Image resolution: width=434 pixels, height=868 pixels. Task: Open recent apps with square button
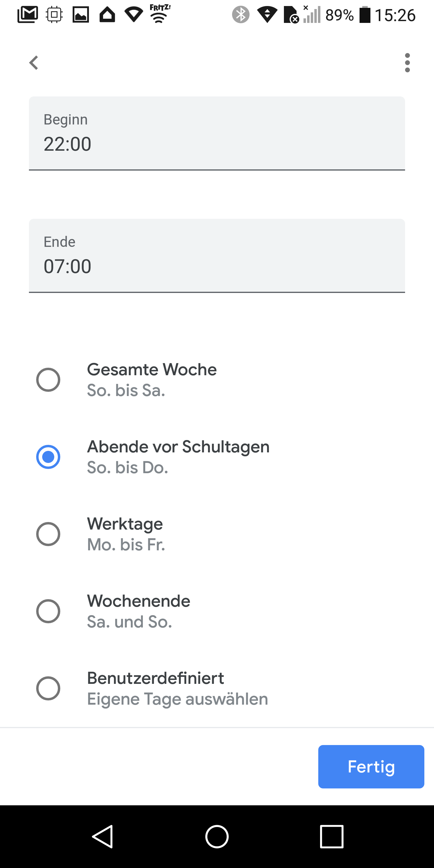pyautogui.click(x=332, y=836)
